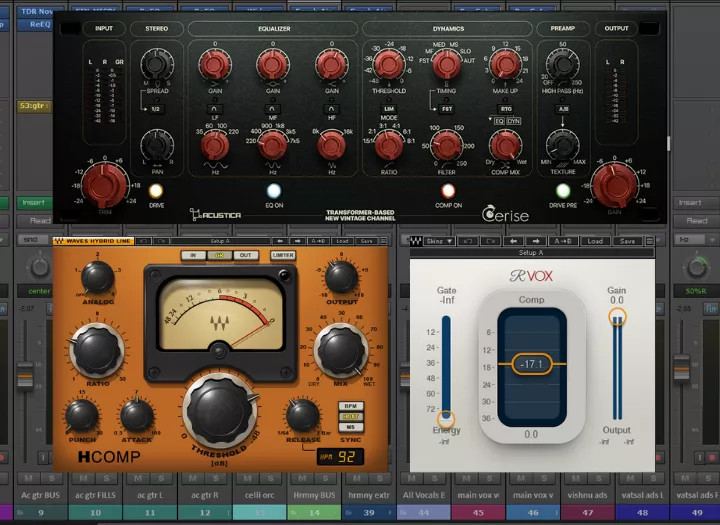Screen dimensions: 720x525
Task: Click H-Comp Load button
Action: pyautogui.click(x=342, y=241)
